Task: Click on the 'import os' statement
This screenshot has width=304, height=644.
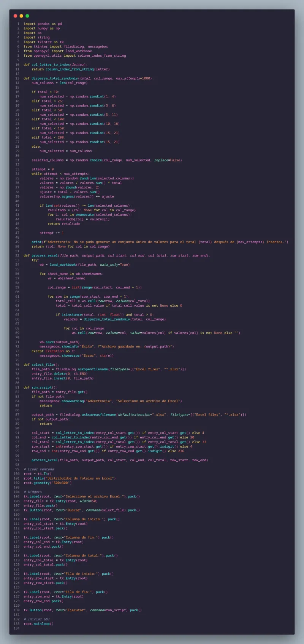Action: tap(33, 33)
